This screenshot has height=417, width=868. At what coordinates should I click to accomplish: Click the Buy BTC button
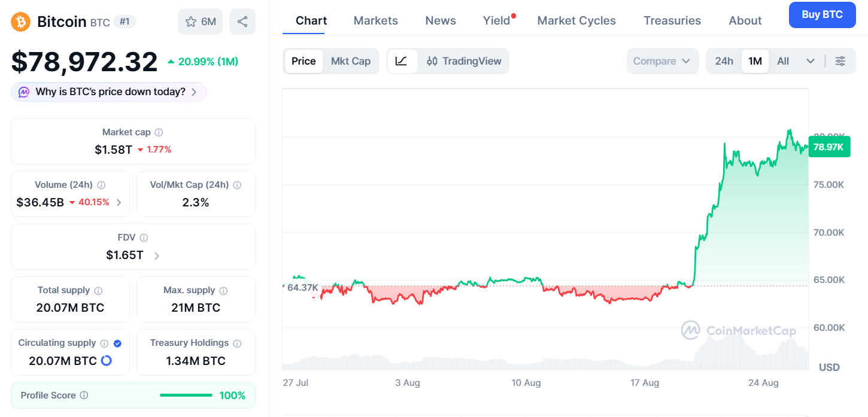pos(823,15)
